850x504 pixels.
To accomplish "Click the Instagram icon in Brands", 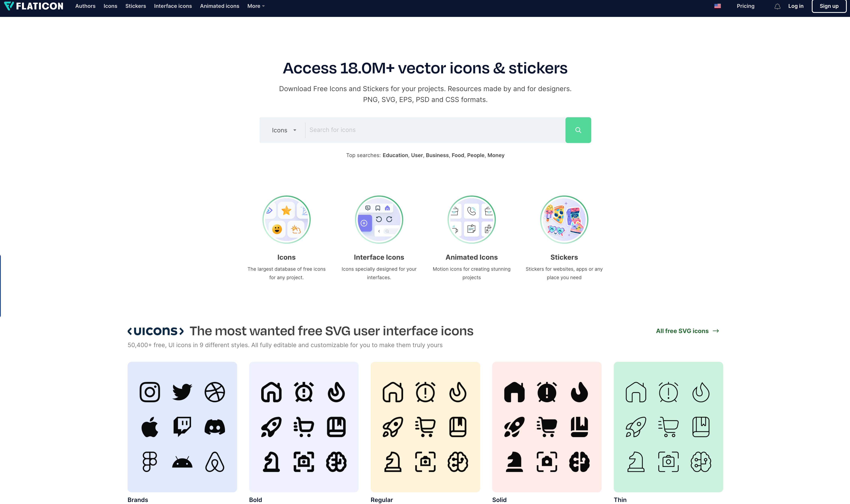I will point(150,392).
